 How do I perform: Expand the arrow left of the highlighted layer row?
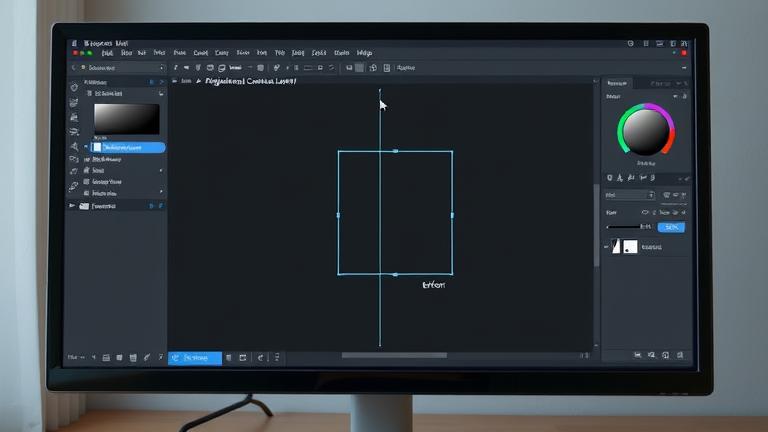click(x=86, y=147)
